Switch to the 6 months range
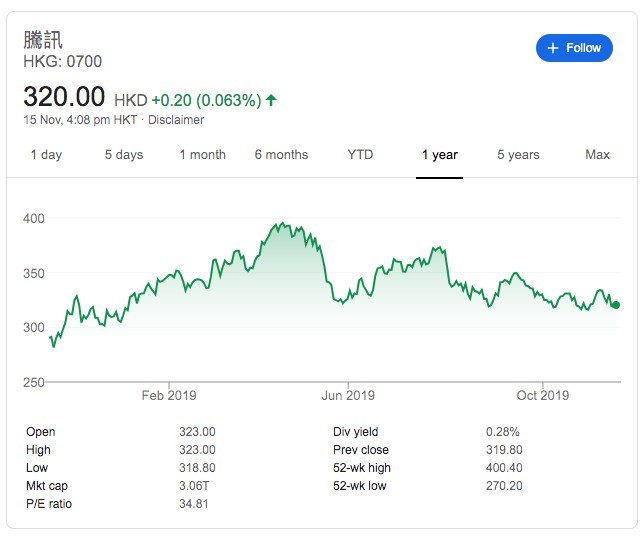 [281, 155]
